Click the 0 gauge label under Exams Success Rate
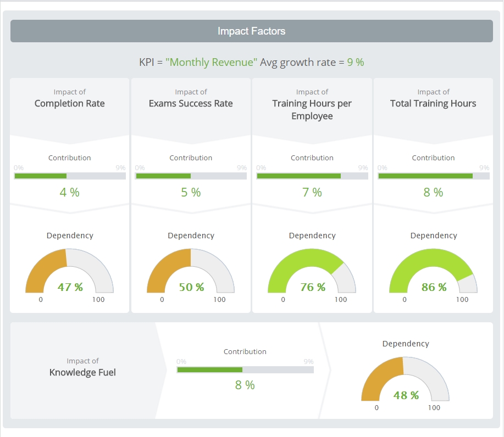Screen dimensions: 504x437 click(x=162, y=300)
